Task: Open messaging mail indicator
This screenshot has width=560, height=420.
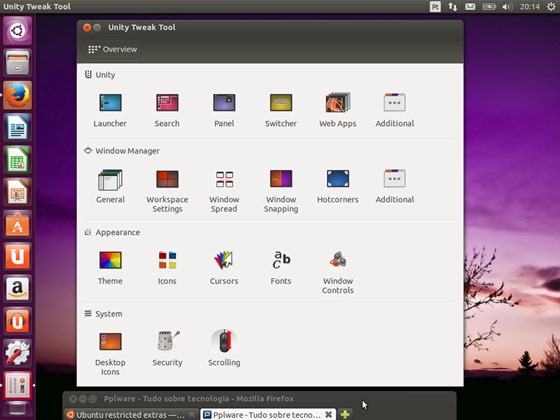Action: point(470,6)
